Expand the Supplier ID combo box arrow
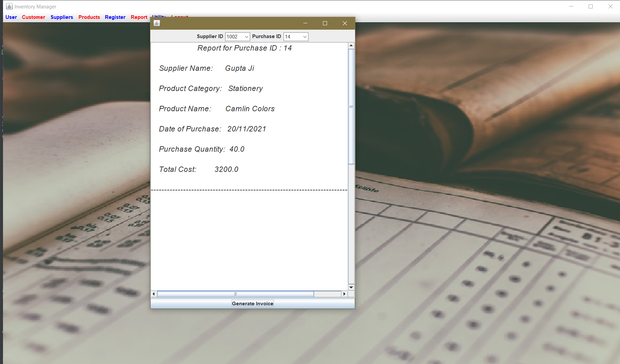The width and height of the screenshot is (620, 364). 246,36
